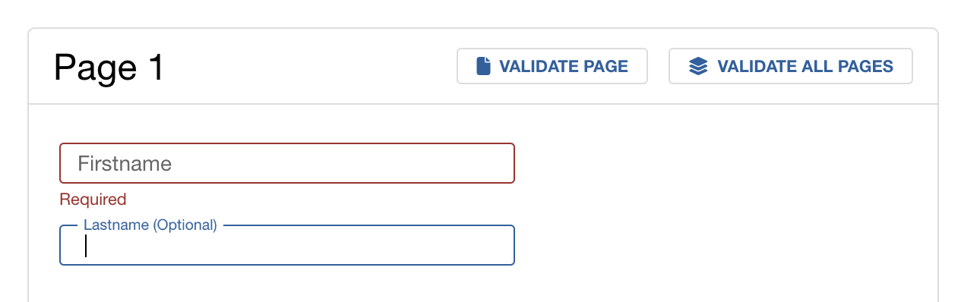Image resolution: width=980 pixels, height=302 pixels.
Task: Click the empty area right of Firstname field
Action: pos(722,163)
